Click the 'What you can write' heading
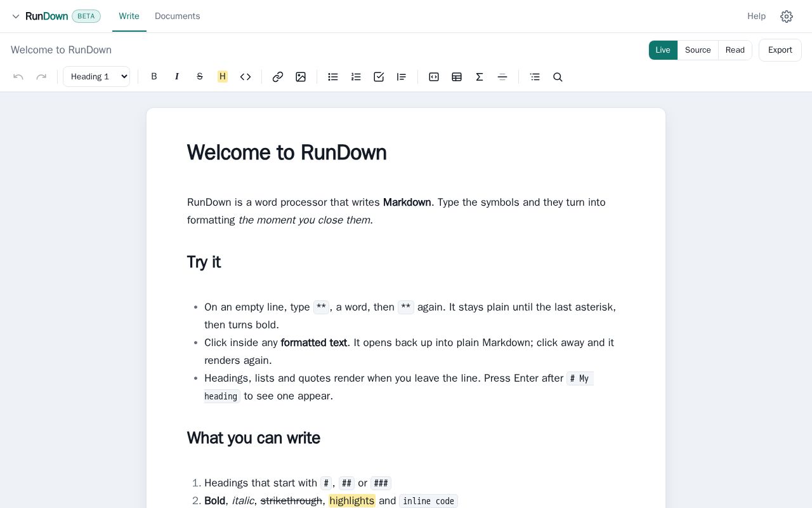Viewport: 812px width, 508px height. [254, 438]
